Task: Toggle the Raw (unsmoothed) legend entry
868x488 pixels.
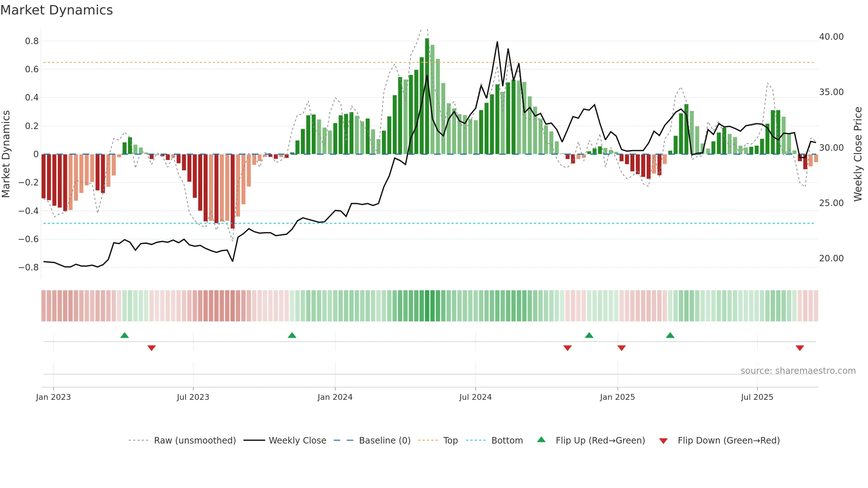Action: pyautogui.click(x=182, y=440)
